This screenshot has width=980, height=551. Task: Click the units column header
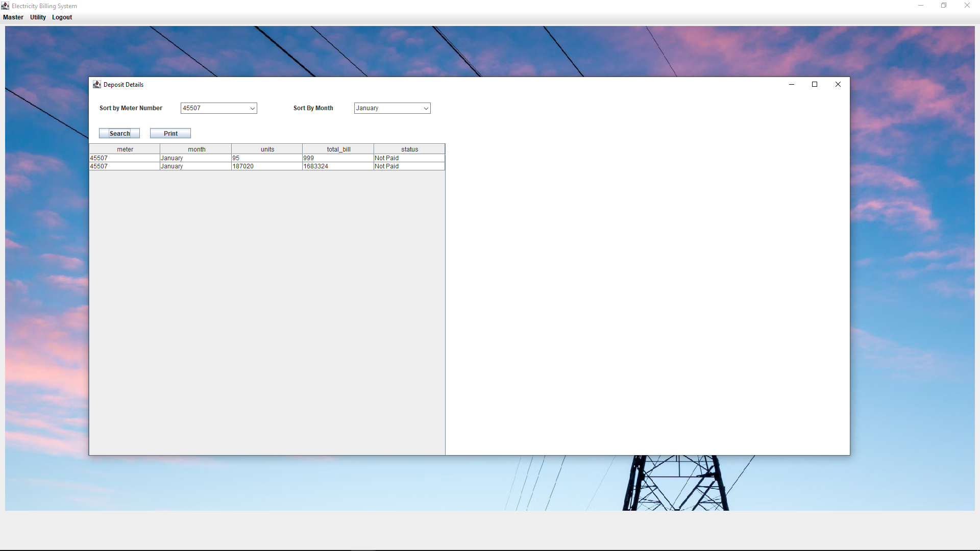(267, 149)
